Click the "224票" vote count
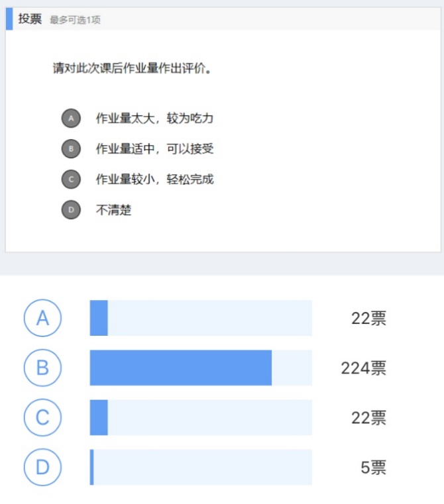444x504 pixels. (363, 368)
